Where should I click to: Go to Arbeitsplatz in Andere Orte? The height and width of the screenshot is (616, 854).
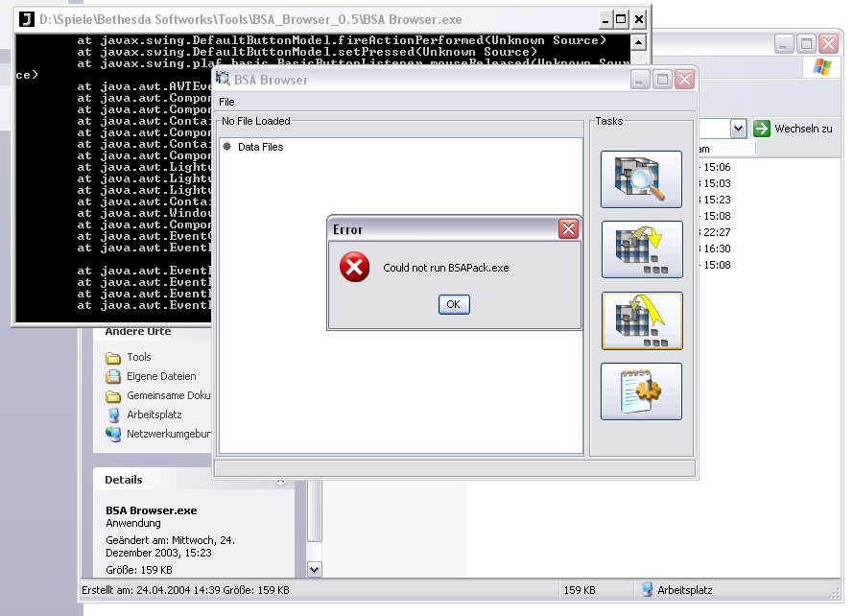[154, 415]
